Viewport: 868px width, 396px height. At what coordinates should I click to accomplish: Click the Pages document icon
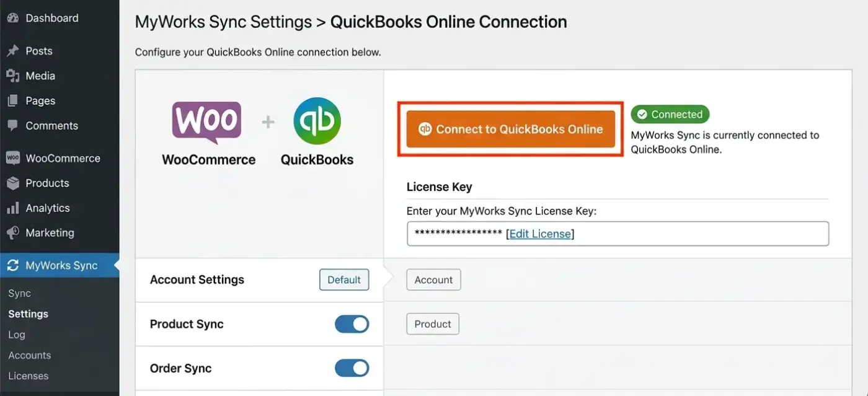click(x=12, y=100)
